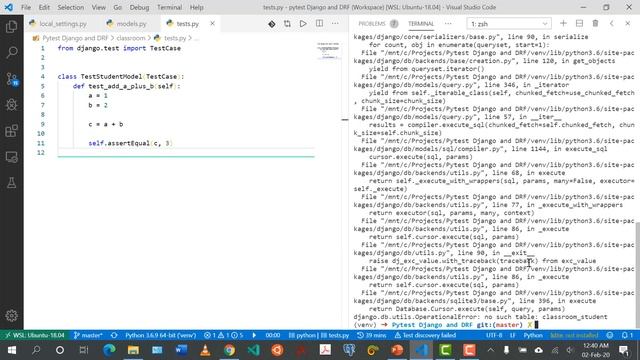Change language mode Python in status bar

pos(533,335)
